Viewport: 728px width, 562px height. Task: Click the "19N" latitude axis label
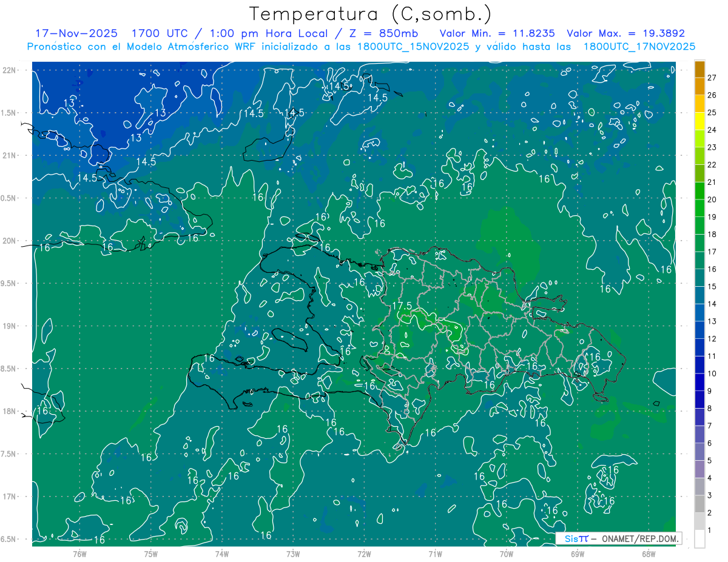click(x=10, y=326)
